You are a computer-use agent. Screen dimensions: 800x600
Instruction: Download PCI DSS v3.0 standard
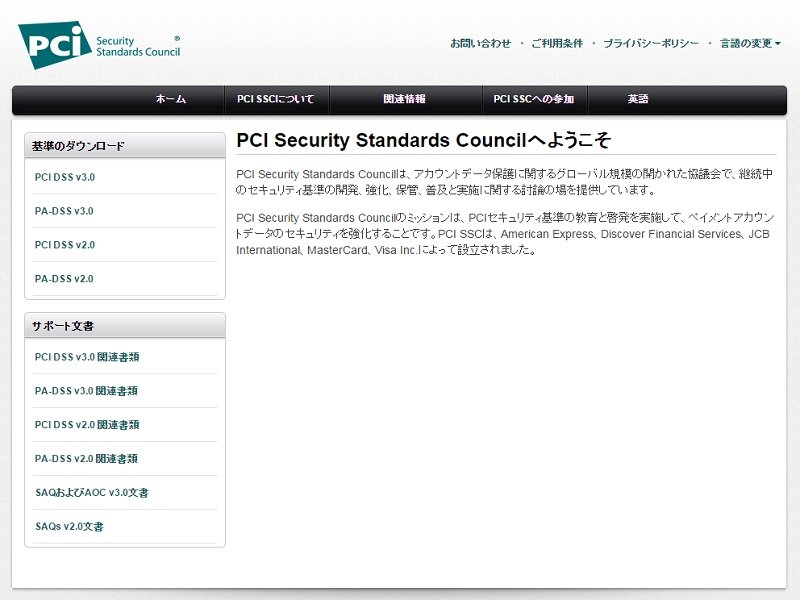pos(65,177)
